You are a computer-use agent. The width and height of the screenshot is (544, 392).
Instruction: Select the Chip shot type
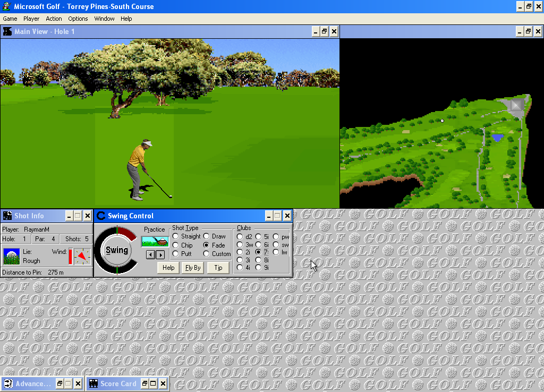[x=183, y=245]
